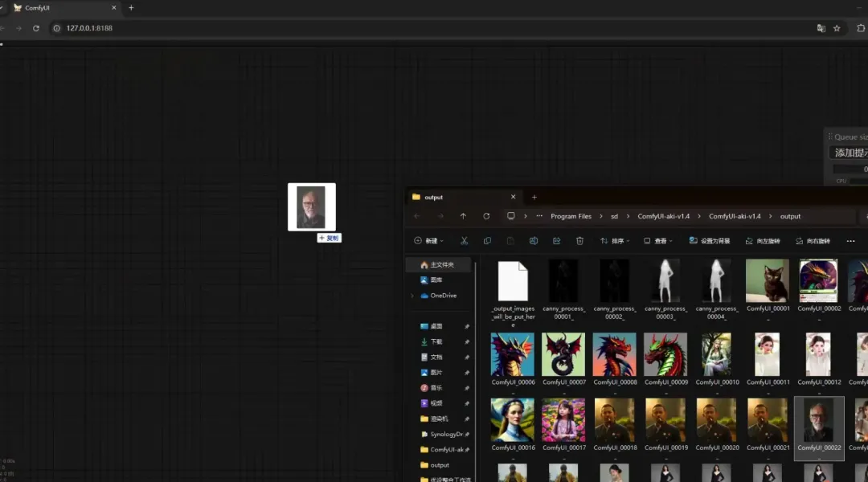Click the rename icon in Explorer toolbar
Viewport: 868px width, 482px height.
pos(533,241)
